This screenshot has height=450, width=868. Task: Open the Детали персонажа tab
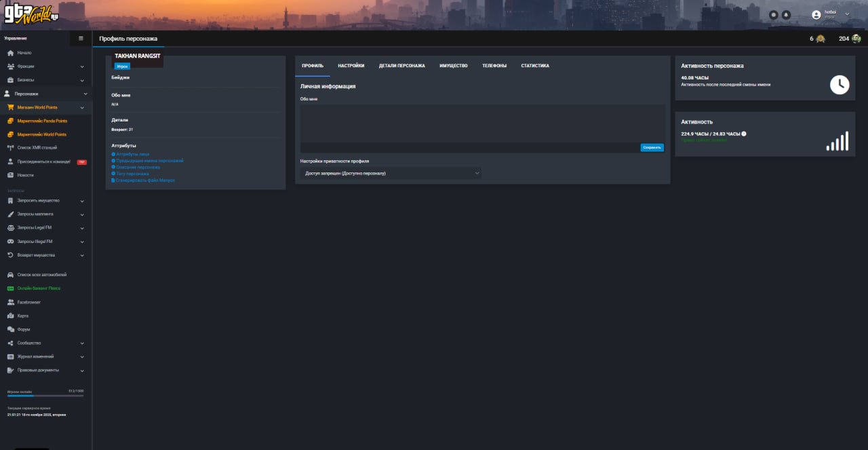(402, 66)
